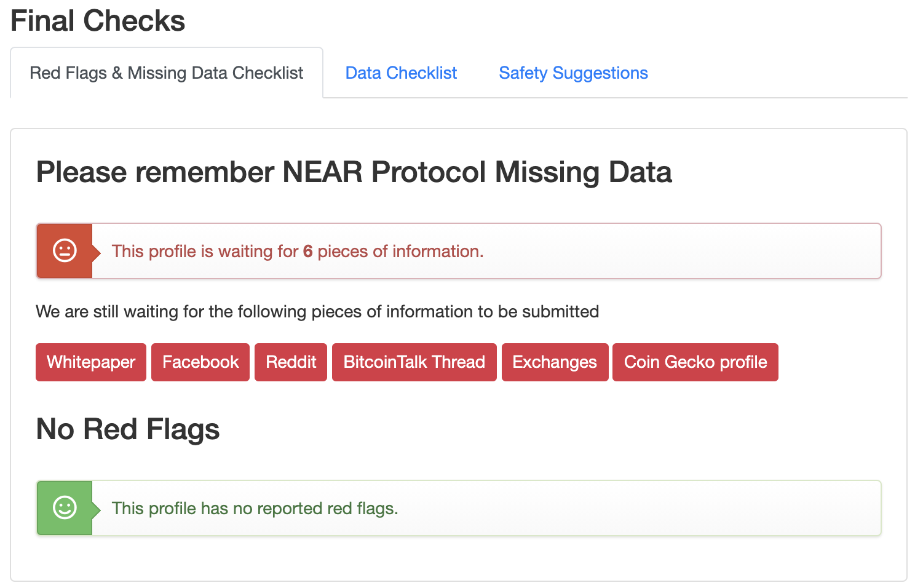Click the green arrow pointer beside smiley
This screenshot has width=915, height=588.
(96, 509)
